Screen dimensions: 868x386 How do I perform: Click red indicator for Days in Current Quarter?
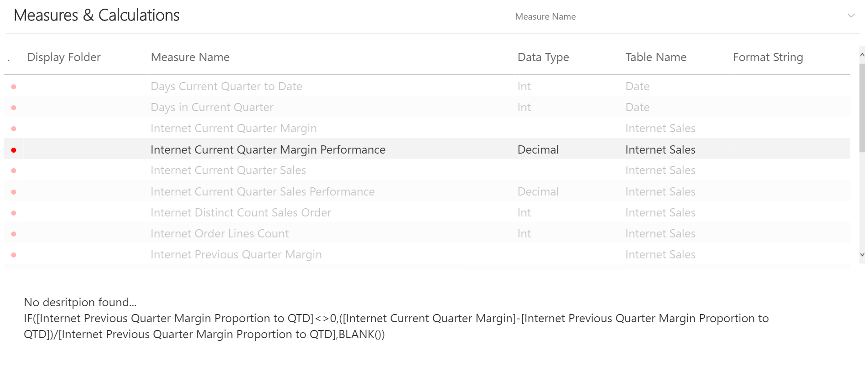pyautogui.click(x=14, y=107)
